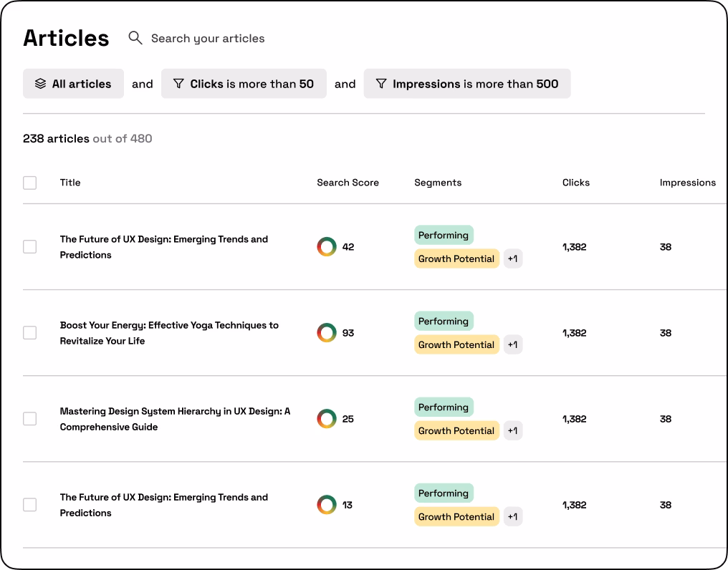The image size is (728, 570).
Task: Click the search score ring showing 25
Action: [327, 419]
